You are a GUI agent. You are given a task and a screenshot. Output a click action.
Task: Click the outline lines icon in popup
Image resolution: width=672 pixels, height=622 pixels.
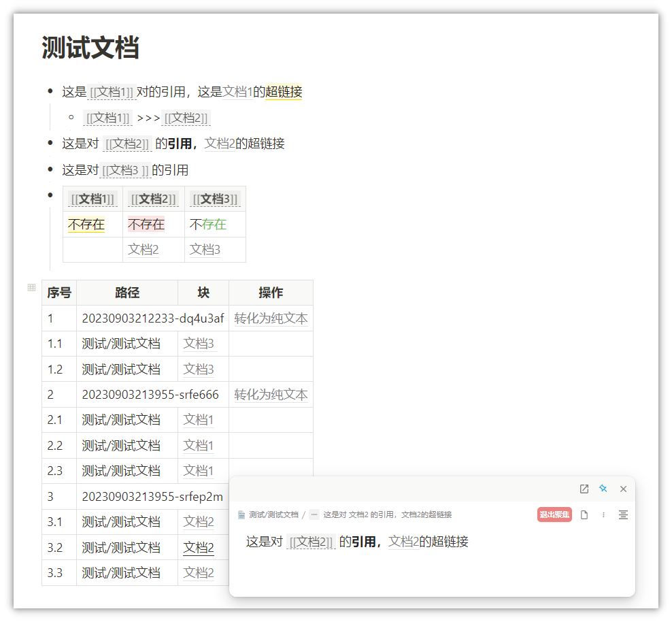[x=623, y=515]
